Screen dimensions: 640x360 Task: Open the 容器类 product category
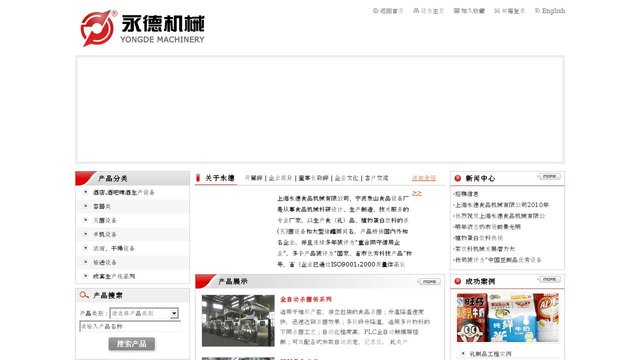[x=102, y=207]
